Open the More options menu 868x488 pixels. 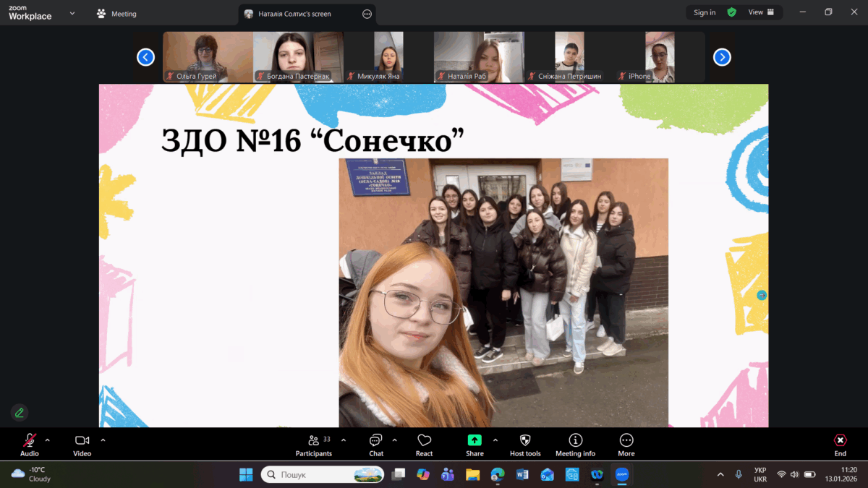pos(626,444)
